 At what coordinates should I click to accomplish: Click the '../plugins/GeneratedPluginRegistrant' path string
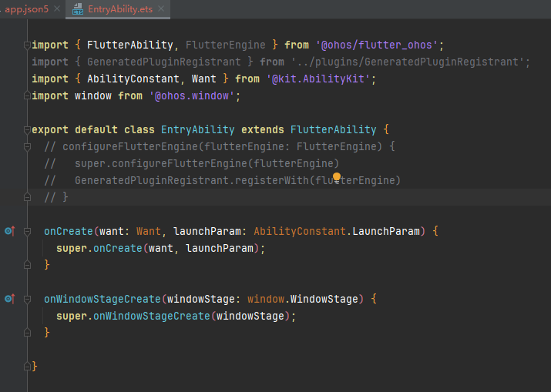(x=408, y=62)
